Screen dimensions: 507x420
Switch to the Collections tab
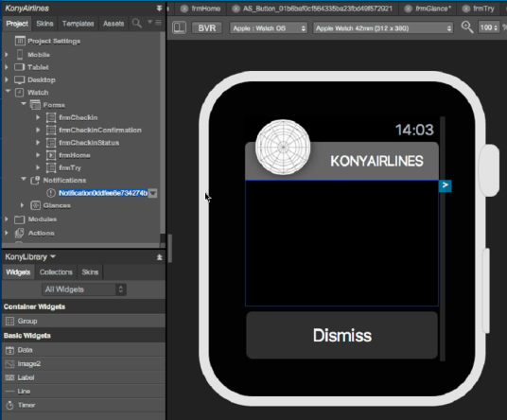[56, 272]
